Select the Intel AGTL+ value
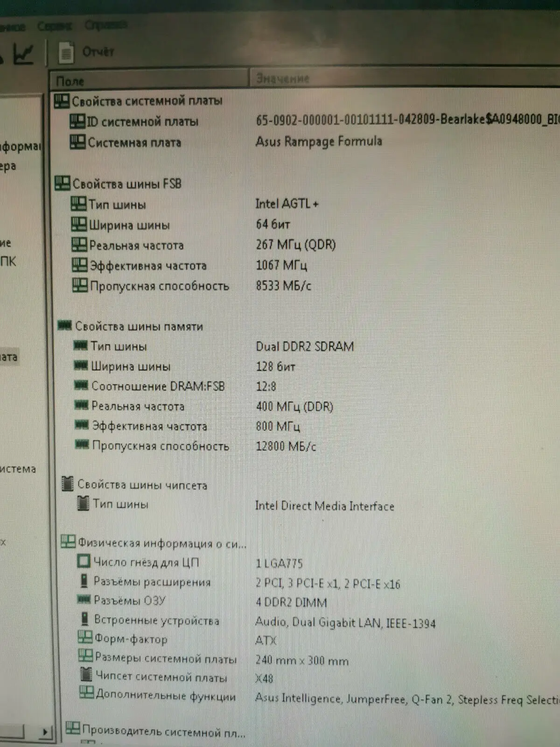Viewport: 560px width, 747px height. (287, 204)
